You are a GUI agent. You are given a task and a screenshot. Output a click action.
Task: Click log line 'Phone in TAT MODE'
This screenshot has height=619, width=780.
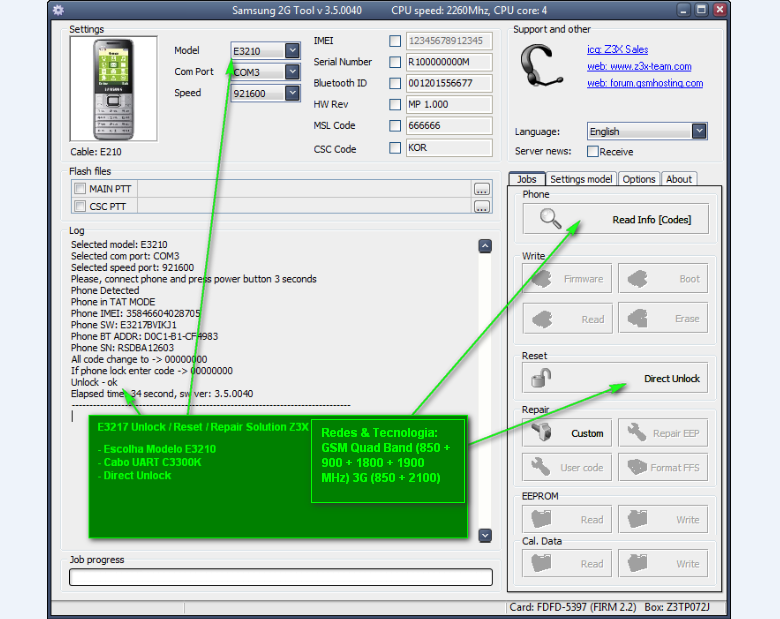[x=113, y=302]
